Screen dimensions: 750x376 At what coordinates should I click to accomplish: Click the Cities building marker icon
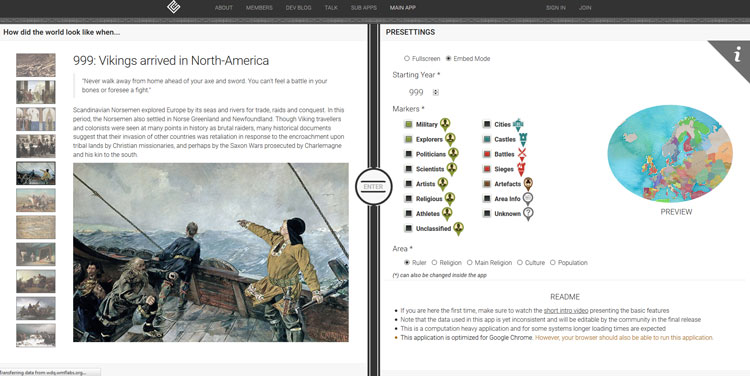tap(518, 124)
